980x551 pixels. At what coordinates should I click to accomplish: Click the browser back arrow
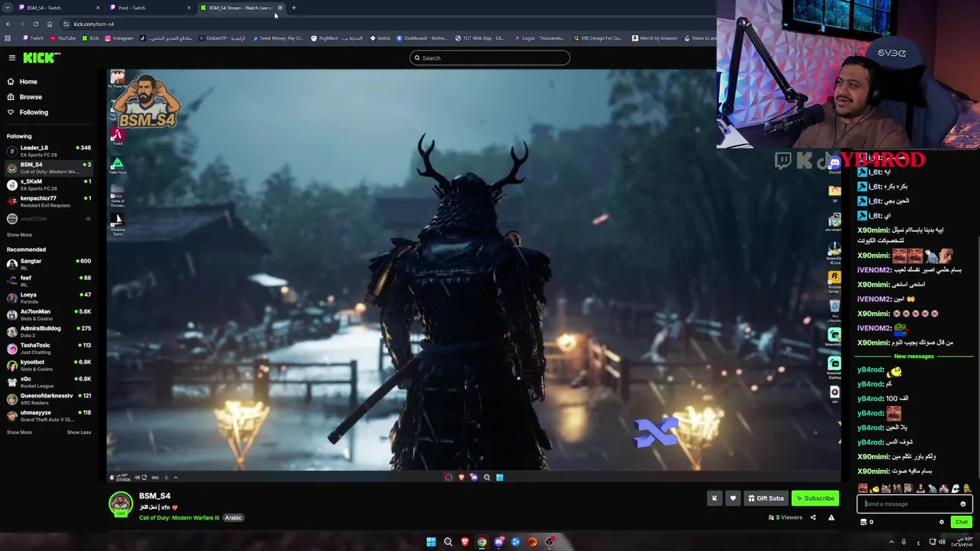pos(8,24)
